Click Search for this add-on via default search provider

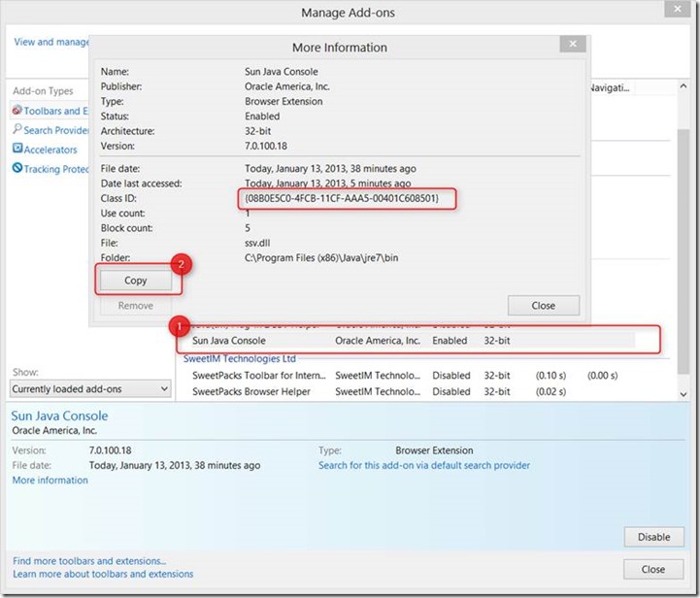[x=424, y=465]
